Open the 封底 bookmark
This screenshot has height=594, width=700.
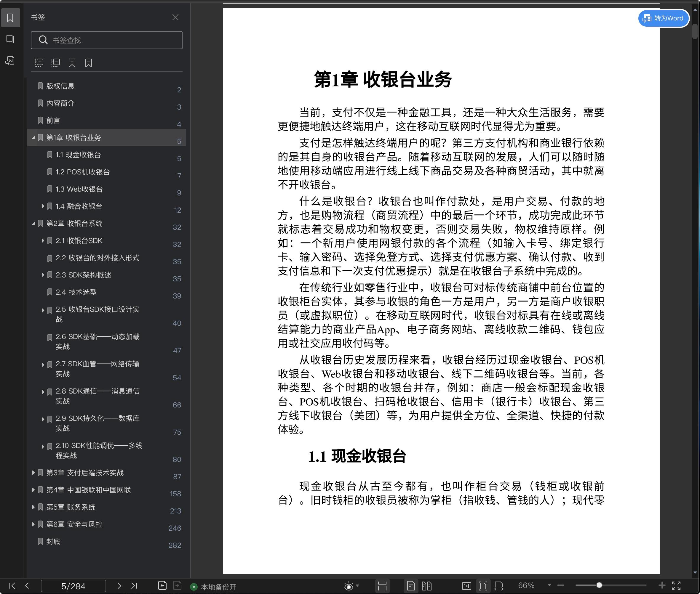coord(106,542)
